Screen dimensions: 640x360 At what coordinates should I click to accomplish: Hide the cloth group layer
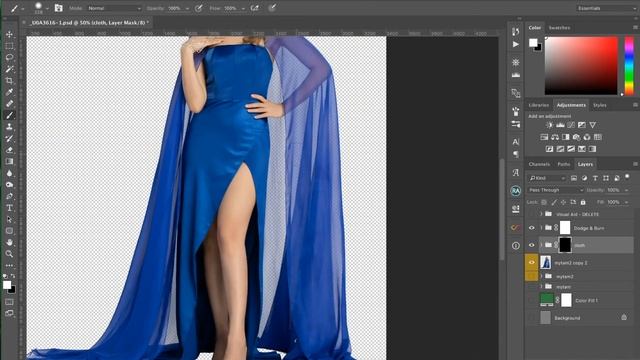[531, 245]
